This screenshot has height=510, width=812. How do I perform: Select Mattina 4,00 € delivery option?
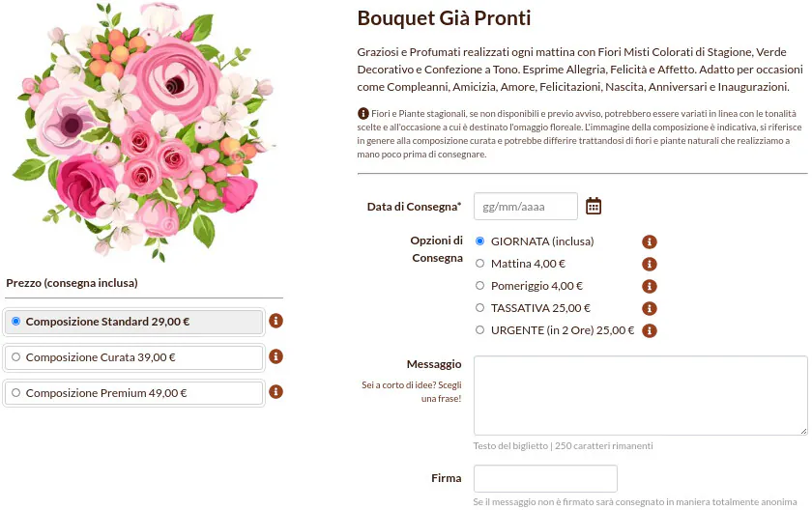tap(480, 264)
